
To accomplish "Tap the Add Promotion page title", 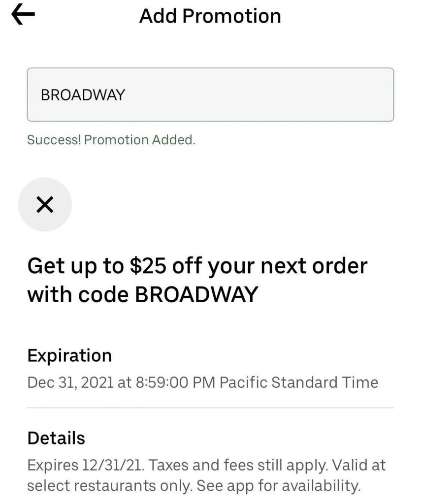I will tap(210, 16).
